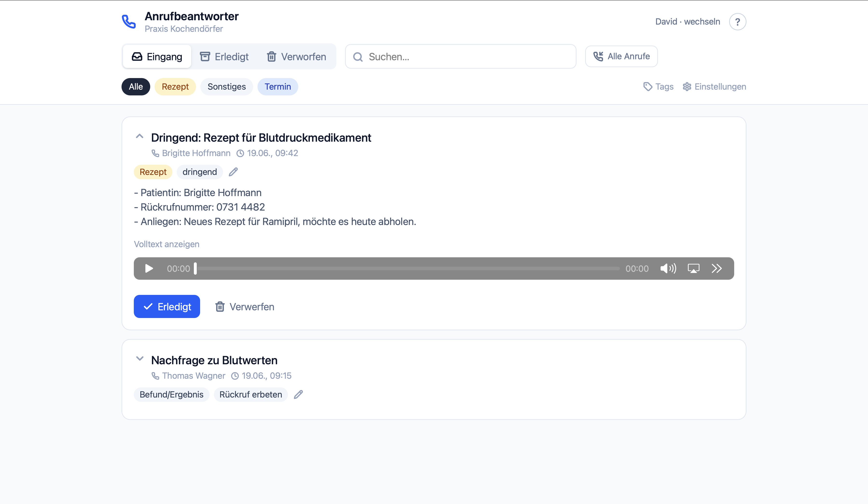Screen dimensions: 868x504
Task: Filter by Rezept tag chip
Action: click(x=175, y=87)
